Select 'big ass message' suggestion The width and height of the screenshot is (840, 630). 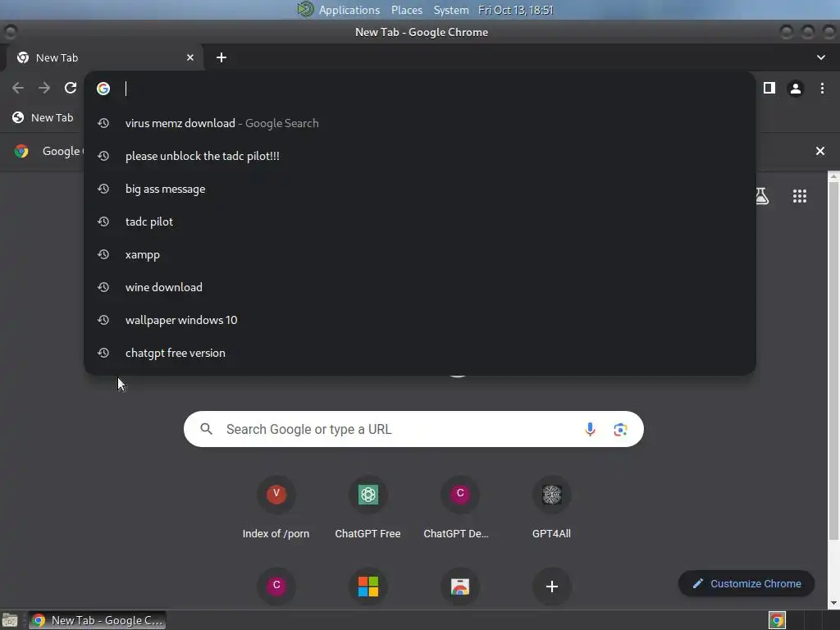[x=419, y=189]
